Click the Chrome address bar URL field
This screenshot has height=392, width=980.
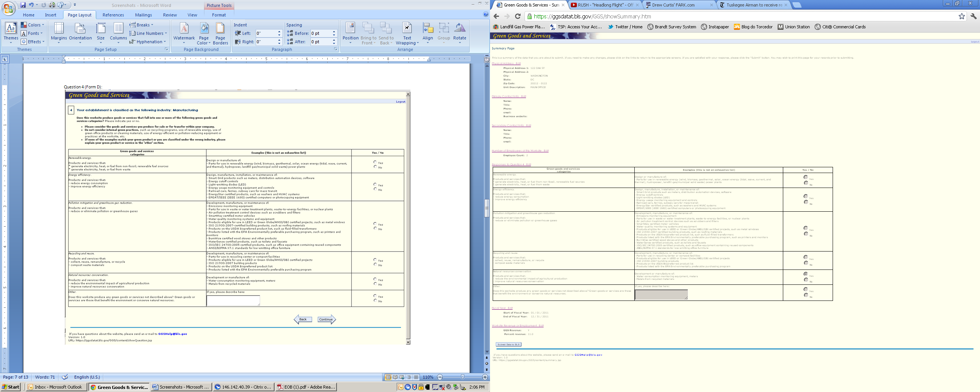(727, 16)
